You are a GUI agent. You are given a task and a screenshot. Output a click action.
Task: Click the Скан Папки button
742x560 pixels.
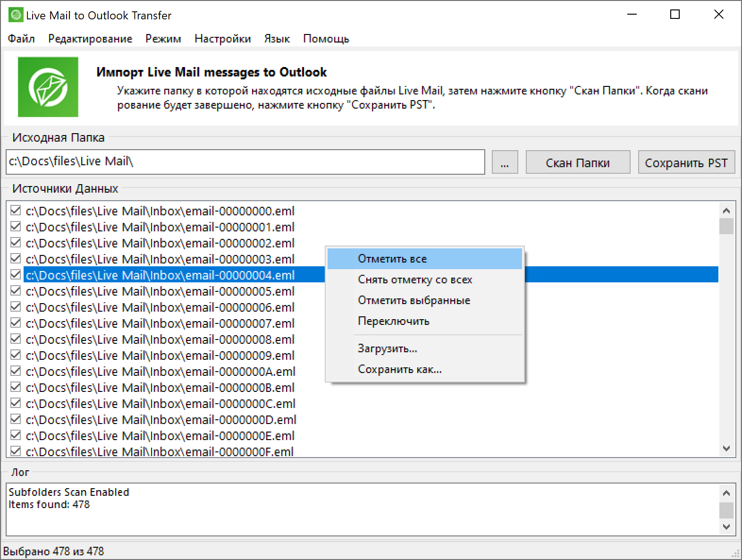point(578,162)
